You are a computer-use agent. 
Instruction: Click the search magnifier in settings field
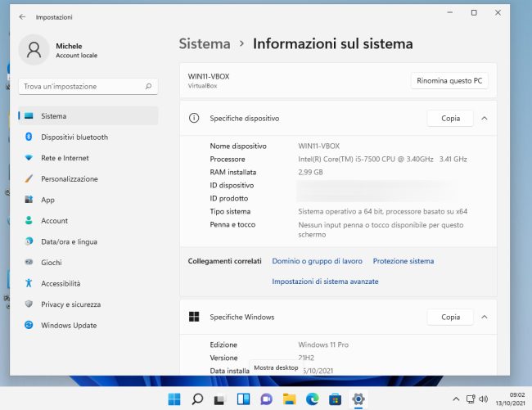pos(148,87)
